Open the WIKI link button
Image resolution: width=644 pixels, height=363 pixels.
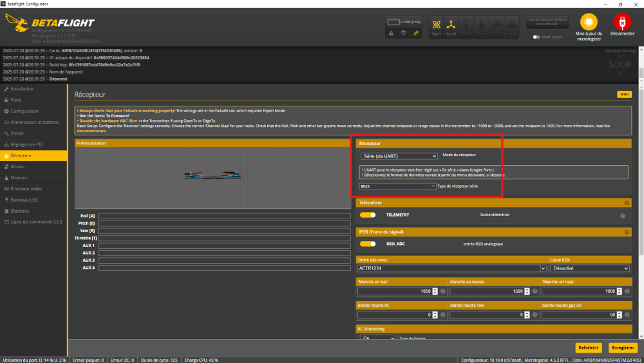tap(624, 94)
